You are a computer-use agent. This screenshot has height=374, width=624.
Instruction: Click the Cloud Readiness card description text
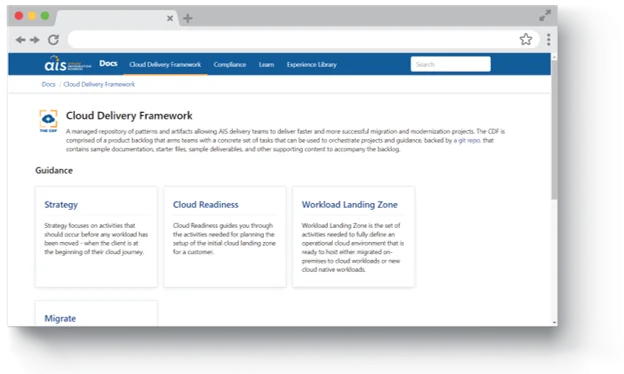pyautogui.click(x=224, y=239)
